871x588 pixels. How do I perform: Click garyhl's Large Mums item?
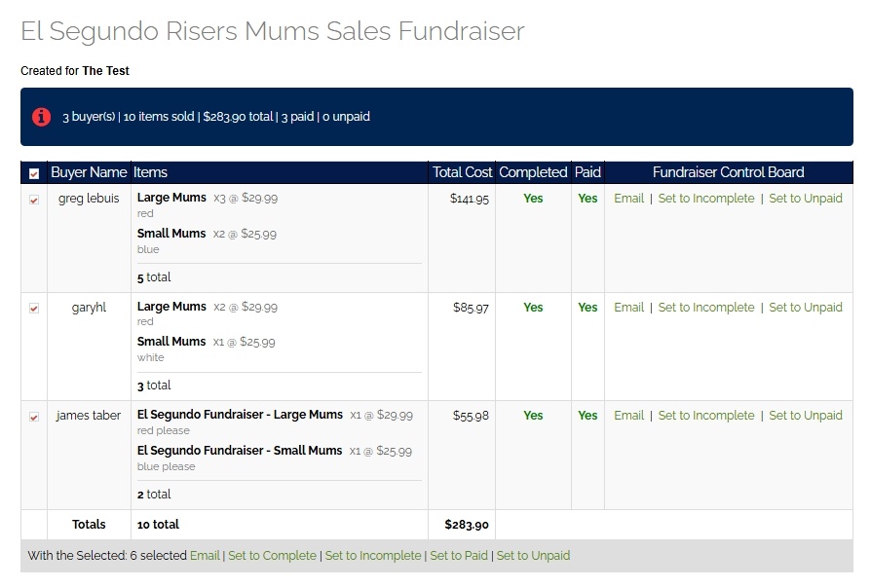(x=171, y=306)
